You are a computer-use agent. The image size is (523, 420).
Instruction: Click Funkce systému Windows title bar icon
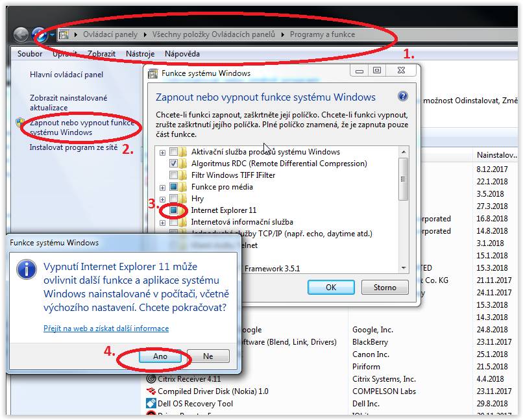(x=152, y=73)
